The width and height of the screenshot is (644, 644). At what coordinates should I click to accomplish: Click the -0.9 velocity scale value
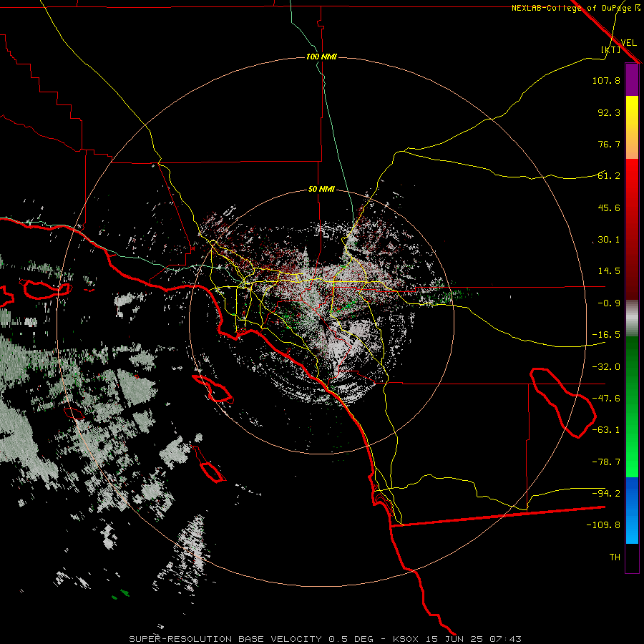(609, 303)
